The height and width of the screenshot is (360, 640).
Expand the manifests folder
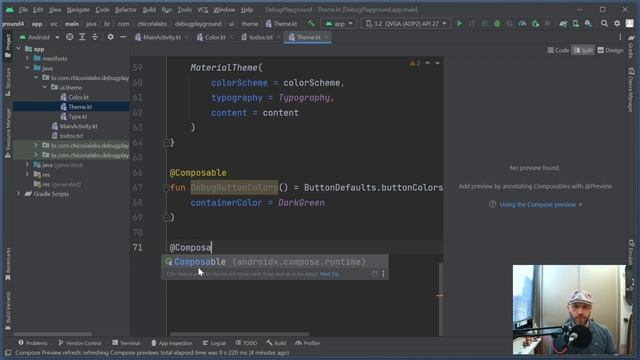tap(27, 58)
